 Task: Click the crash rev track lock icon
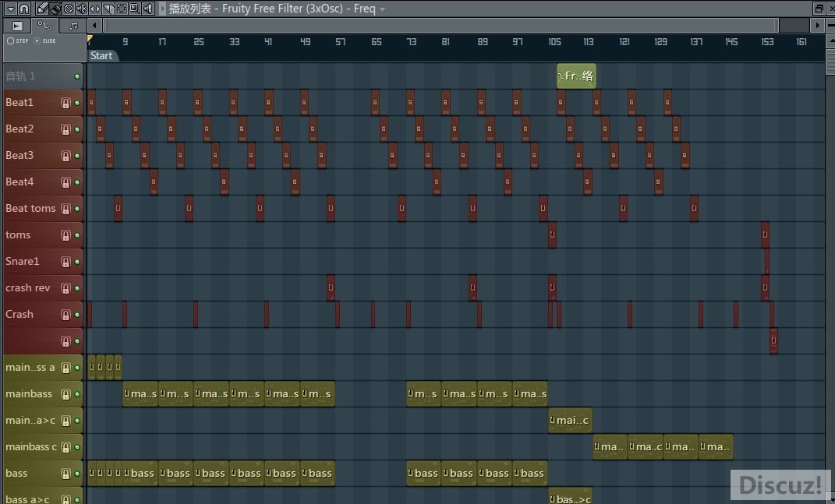pos(65,288)
